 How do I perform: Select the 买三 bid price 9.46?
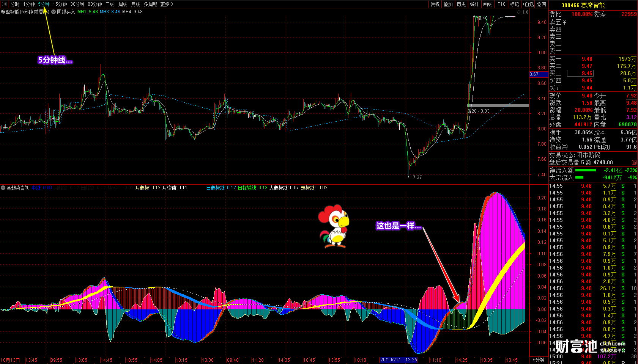(587, 73)
